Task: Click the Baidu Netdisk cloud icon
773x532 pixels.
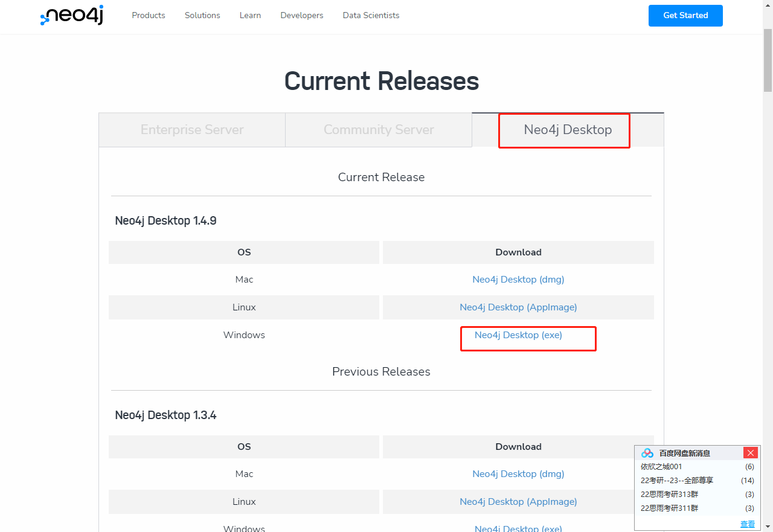Action: [647, 453]
